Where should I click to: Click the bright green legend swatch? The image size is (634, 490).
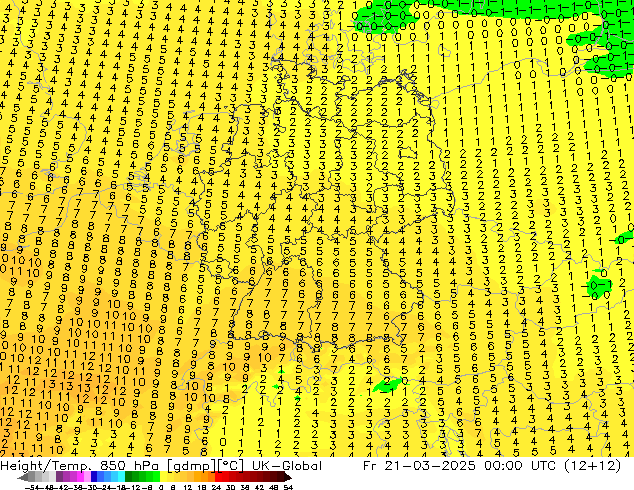click(x=156, y=477)
